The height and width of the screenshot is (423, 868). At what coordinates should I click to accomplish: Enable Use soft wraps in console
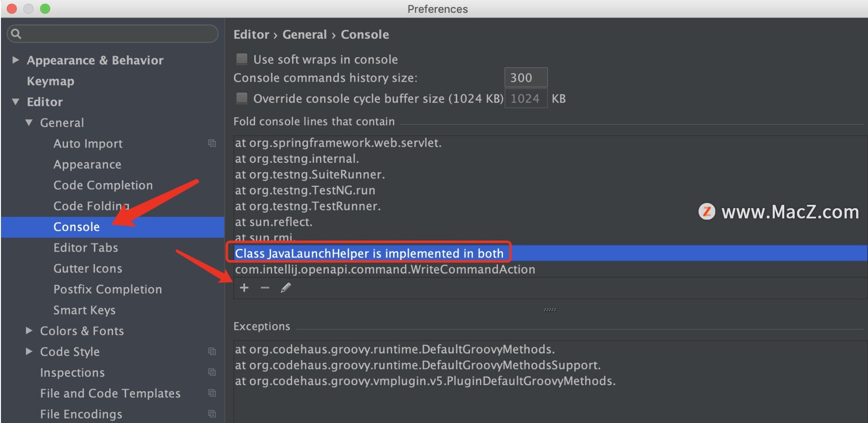[242, 59]
